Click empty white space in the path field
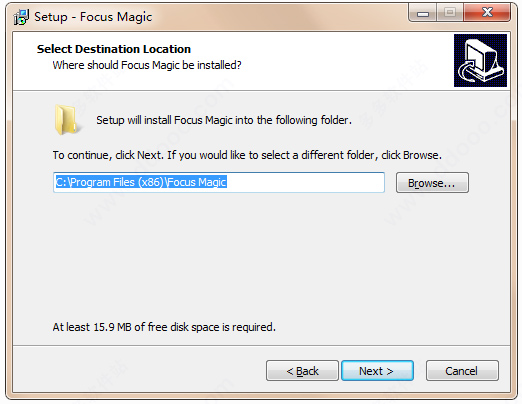Viewport: 522px width, 404px height. coord(305,182)
